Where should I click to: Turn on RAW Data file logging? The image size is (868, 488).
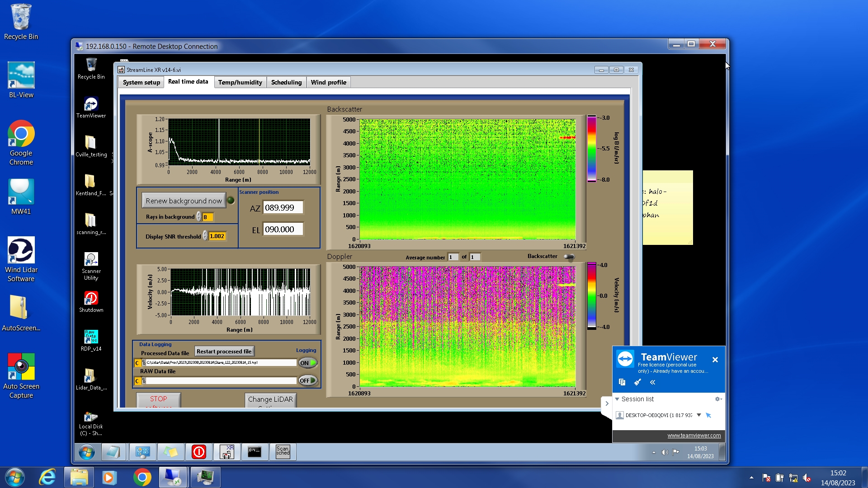pos(307,380)
